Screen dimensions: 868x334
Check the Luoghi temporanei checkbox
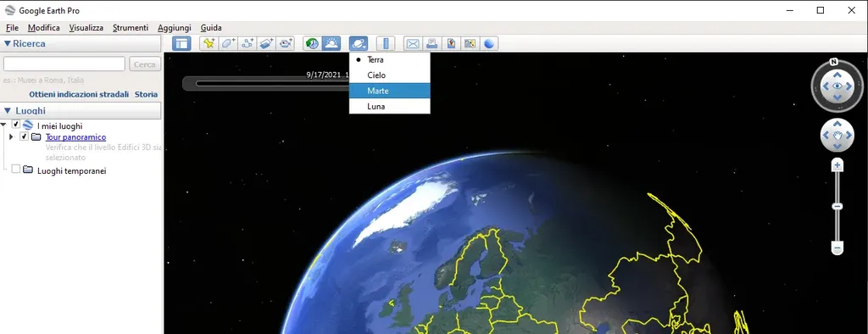click(16, 169)
